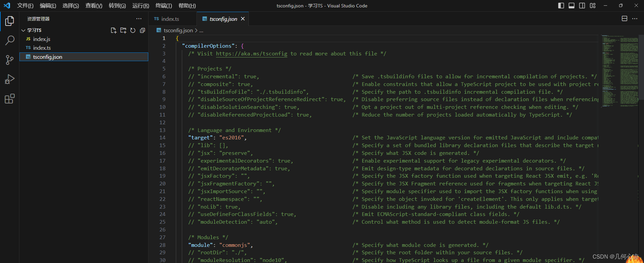Open the 转到(G) menu
Screen dimensions: 644x263
coord(117,6)
